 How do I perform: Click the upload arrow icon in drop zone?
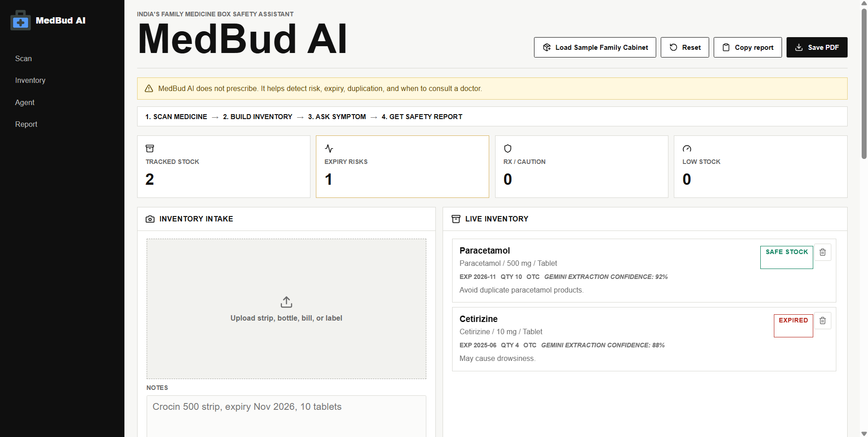pyautogui.click(x=286, y=302)
